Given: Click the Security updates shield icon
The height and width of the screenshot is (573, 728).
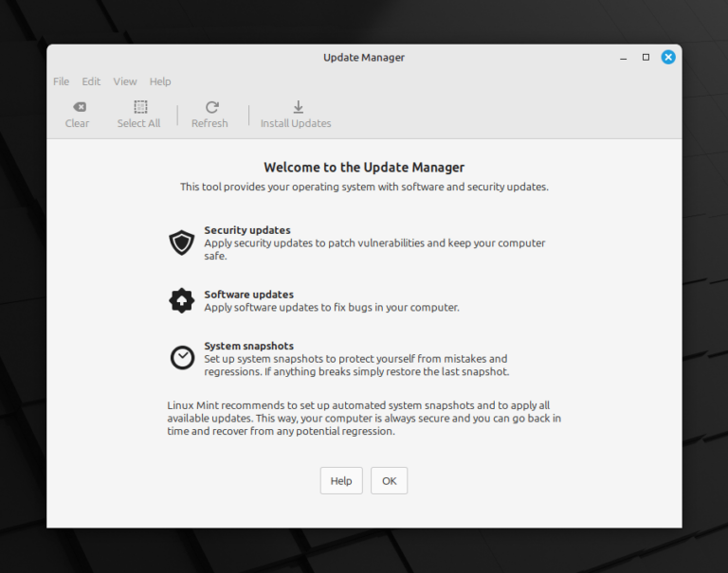Looking at the screenshot, I should [181, 242].
